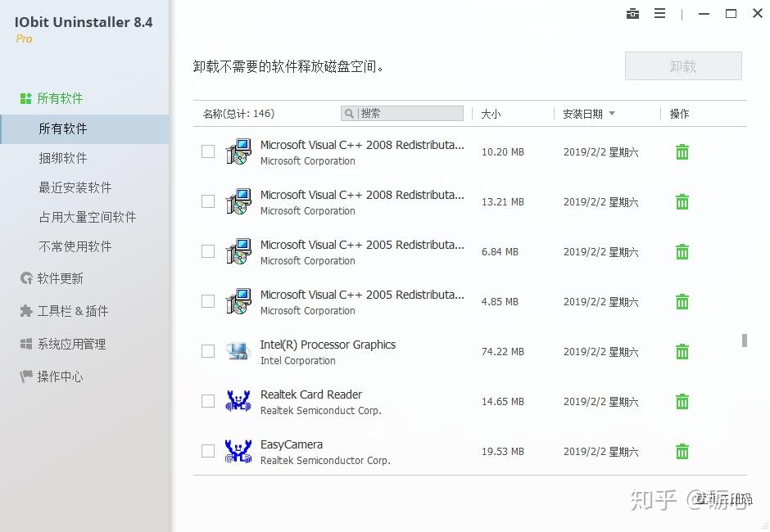Click the 卸载 button

tap(683, 65)
